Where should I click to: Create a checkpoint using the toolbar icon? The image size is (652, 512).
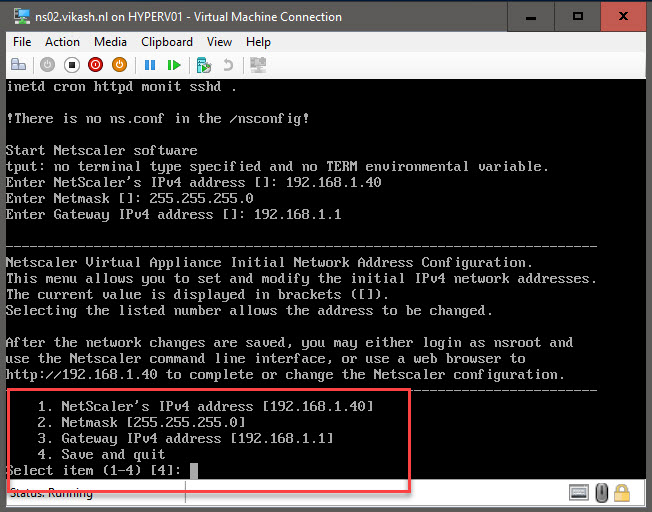[204, 65]
